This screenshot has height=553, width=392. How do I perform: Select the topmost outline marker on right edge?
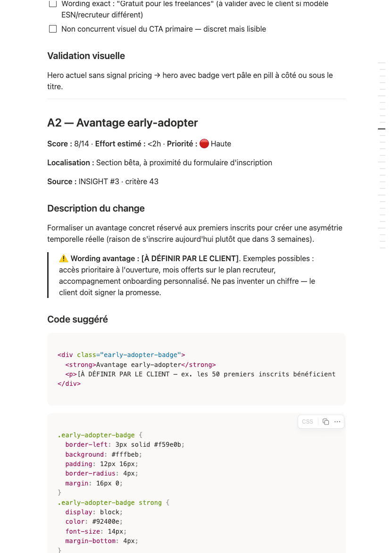click(382, 63)
